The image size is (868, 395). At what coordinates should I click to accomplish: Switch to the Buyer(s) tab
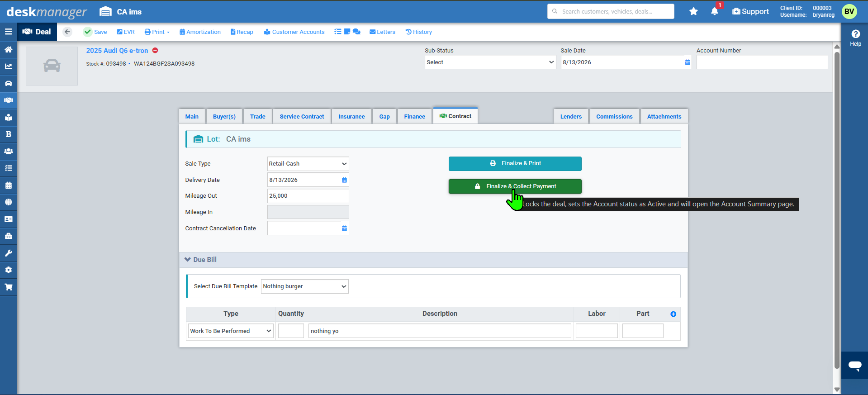pos(224,116)
